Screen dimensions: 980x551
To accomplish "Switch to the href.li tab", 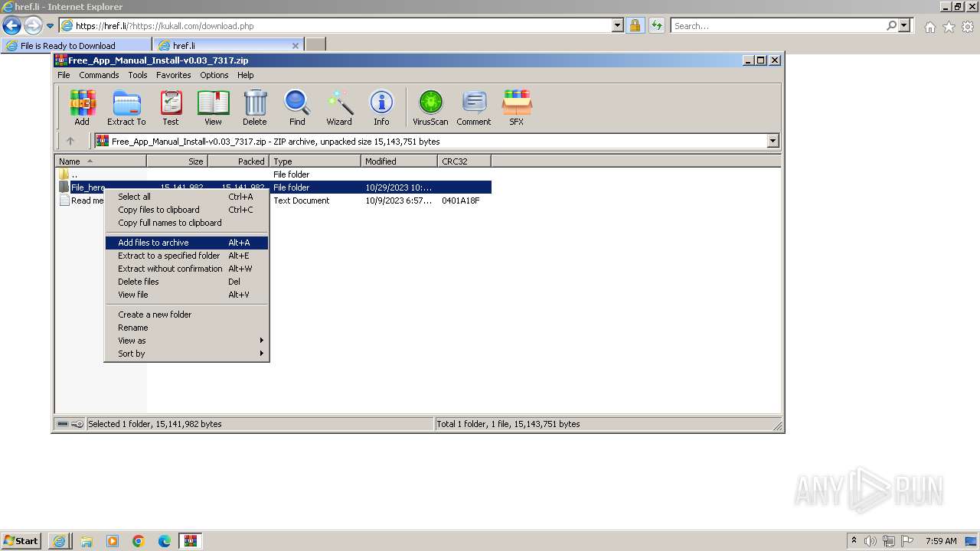I will pyautogui.click(x=228, y=45).
